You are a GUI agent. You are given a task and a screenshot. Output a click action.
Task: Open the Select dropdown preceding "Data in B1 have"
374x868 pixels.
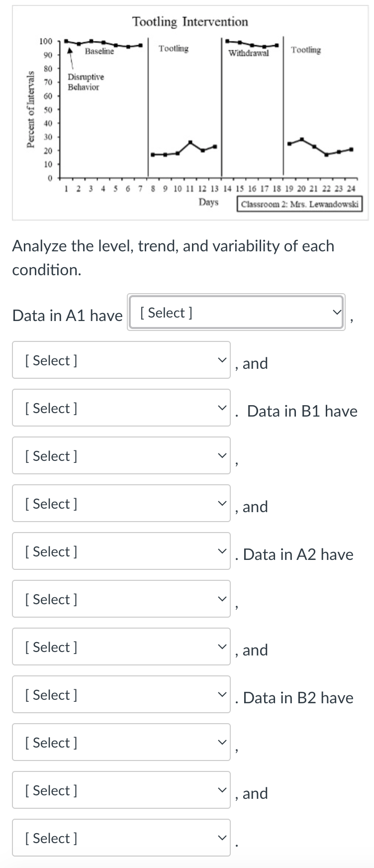pos(121,408)
